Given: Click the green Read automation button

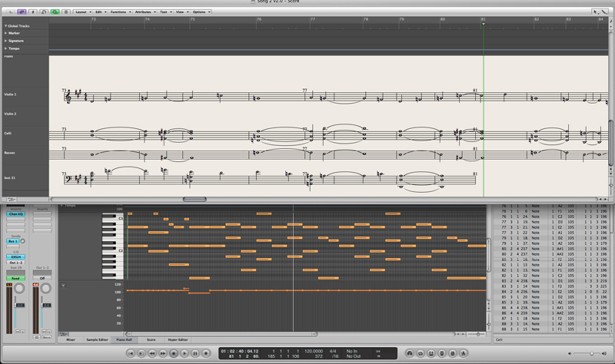Looking at the screenshot, I should pyautogui.click(x=15, y=278).
